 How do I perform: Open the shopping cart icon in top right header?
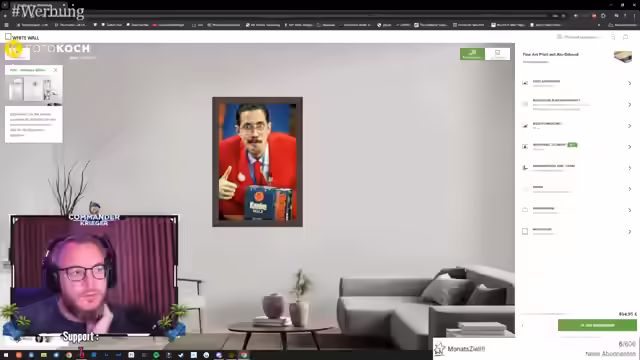click(x=625, y=37)
